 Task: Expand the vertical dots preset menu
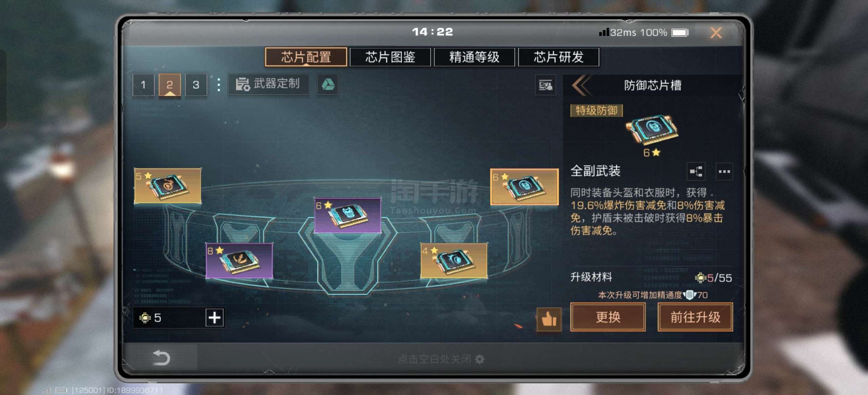pyautogui.click(x=219, y=84)
